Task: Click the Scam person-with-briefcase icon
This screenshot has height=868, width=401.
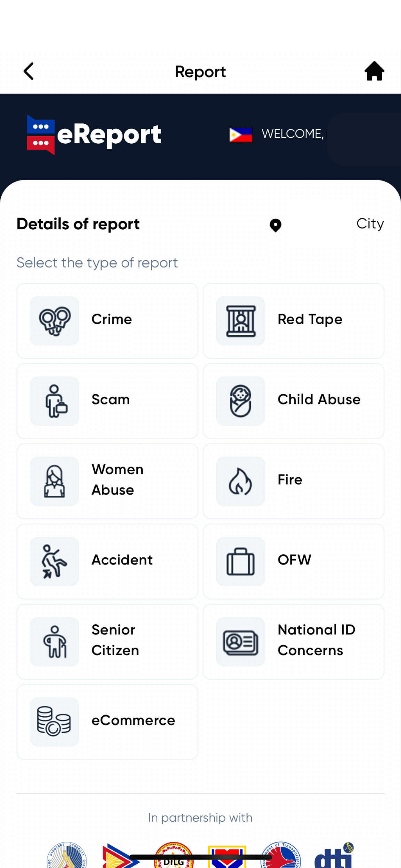Action: click(x=54, y=401)
